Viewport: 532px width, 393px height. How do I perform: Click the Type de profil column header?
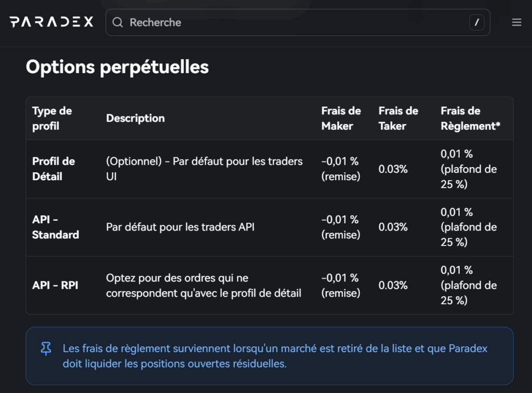pyautogui.click(x=52, y=118)
